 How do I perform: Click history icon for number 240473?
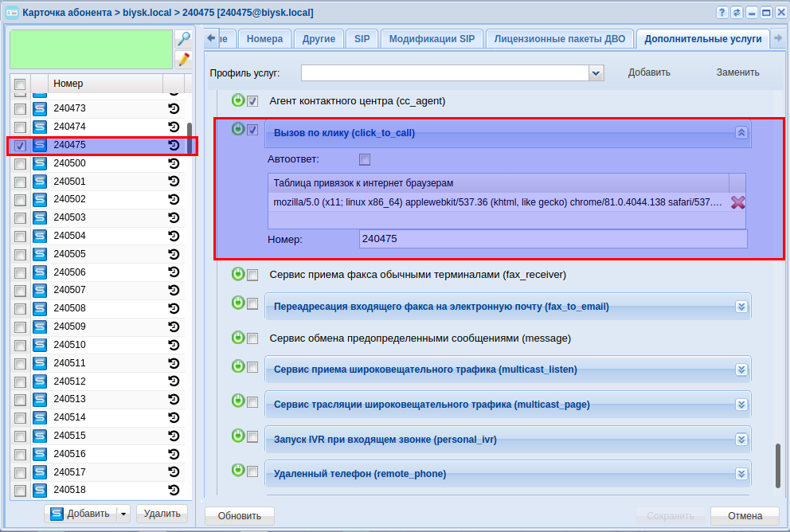pos(174,108)
